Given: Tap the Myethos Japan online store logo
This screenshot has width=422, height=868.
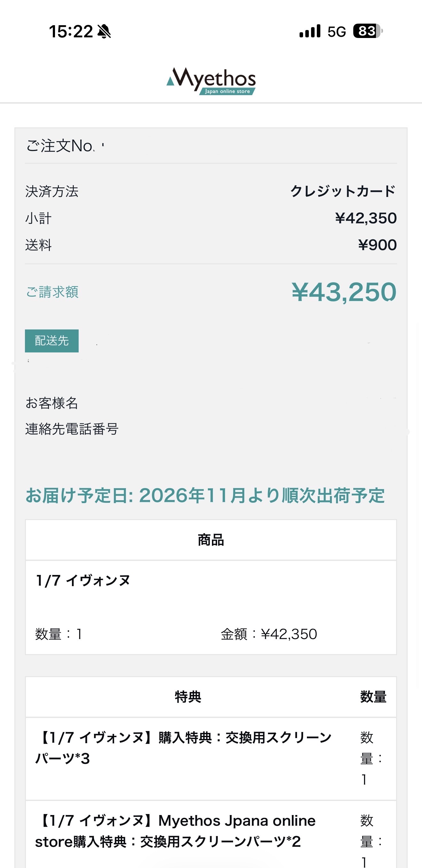Looking at the screenshot, I should (211, 81).
